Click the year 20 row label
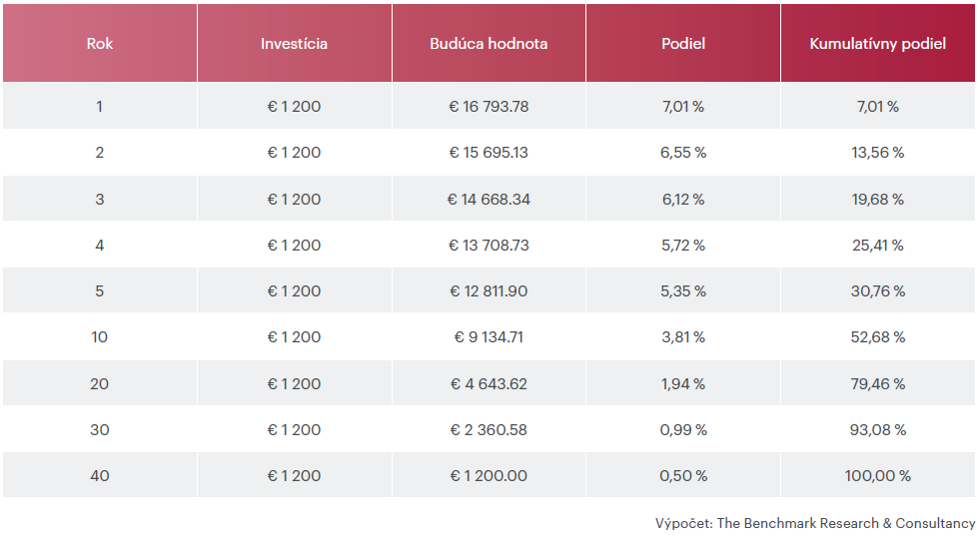The width and height of the screenshot is (980, 545). point(99,383)
